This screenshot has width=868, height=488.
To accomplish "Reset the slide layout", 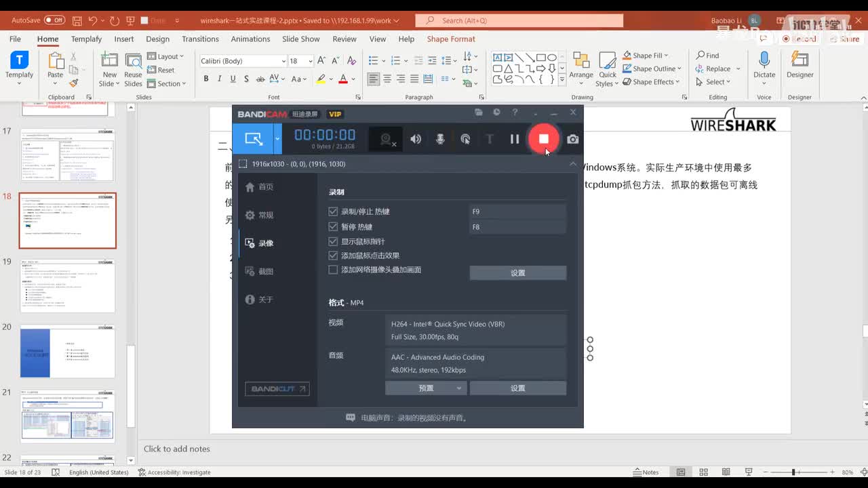I will tap(161, 70).
